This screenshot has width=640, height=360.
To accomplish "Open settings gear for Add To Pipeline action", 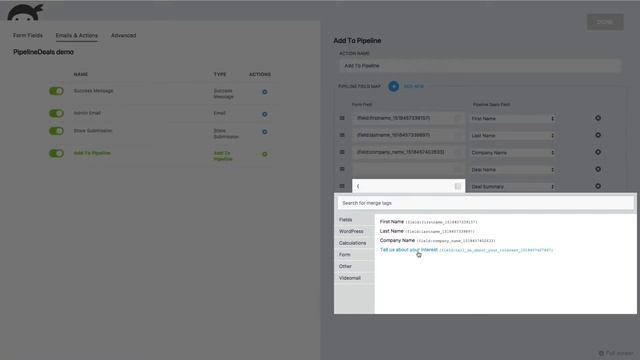I will coord(264,154).
